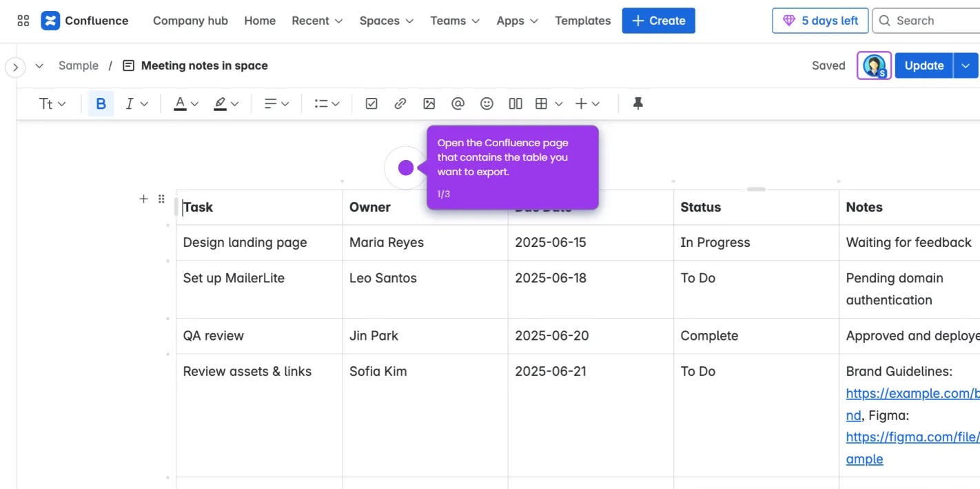980x489 pixels.
Task: Toggle bold formatting
Action: 101,103
